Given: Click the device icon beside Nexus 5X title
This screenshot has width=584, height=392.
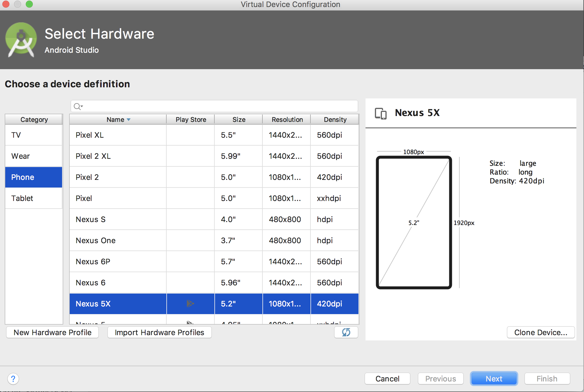Looking at the screenshot, I should coord(380,113).
